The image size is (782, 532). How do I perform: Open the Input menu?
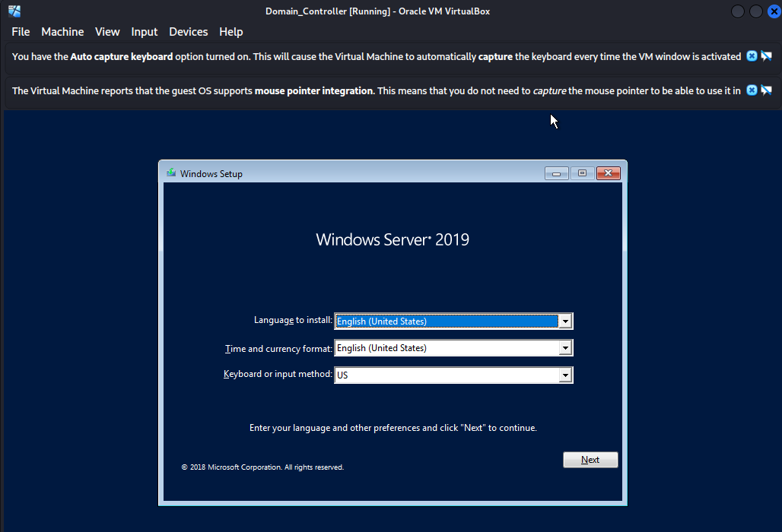coord(144,32)
